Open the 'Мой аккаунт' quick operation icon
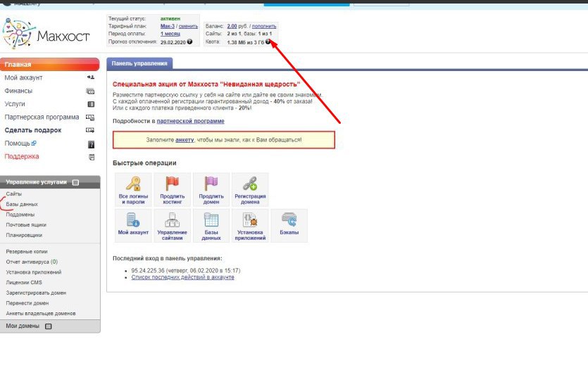Image resolution: width=588 pixels, height=370 pixels. click(x=133, y=225)
